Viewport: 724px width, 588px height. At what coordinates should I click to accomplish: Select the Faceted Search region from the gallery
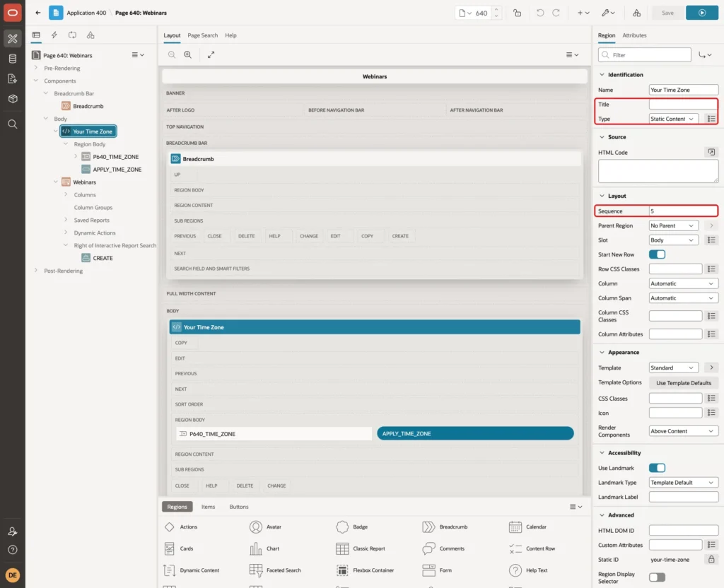[x=275, y=570]
